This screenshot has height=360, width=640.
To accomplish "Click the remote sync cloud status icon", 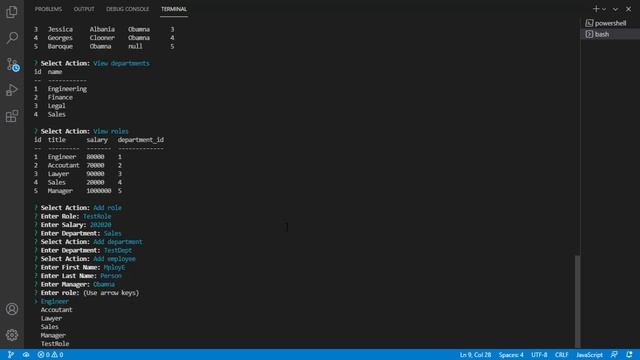I will [x=26, y=355].
